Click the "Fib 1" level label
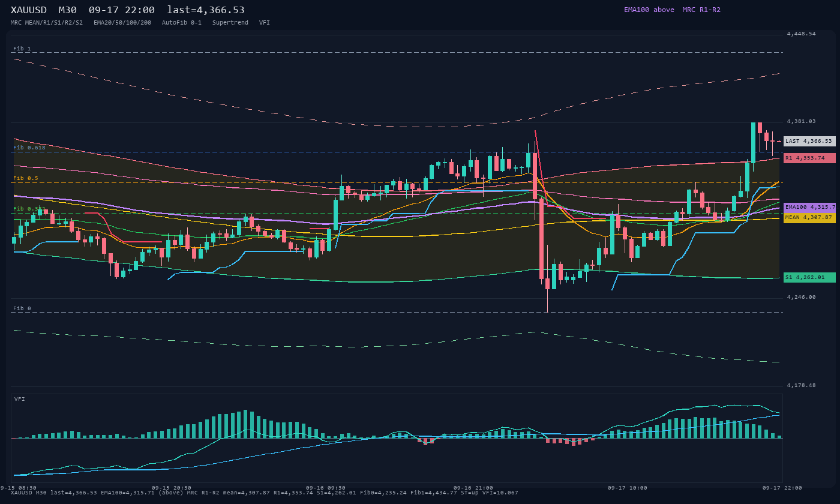 pos(22,49)
